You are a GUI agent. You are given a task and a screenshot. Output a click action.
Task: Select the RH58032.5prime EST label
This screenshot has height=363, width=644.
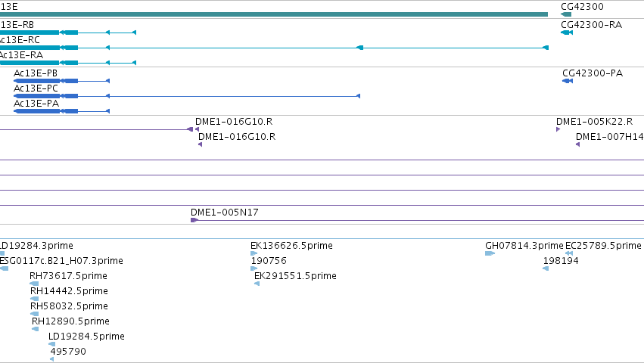[x=69, y=306]
